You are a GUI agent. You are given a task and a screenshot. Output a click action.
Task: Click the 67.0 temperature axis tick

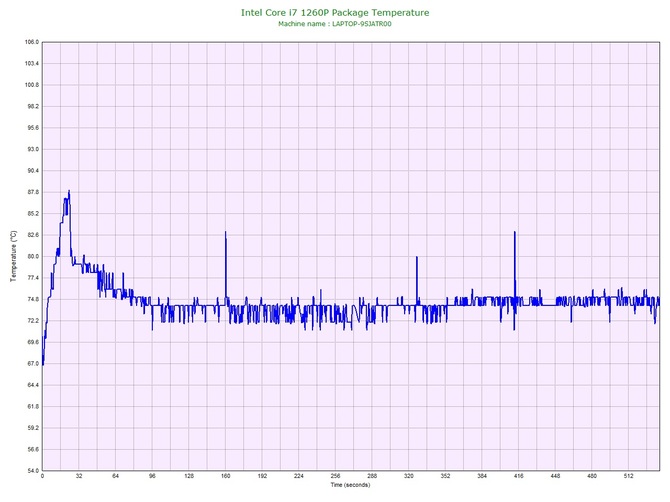pos(33,364)
